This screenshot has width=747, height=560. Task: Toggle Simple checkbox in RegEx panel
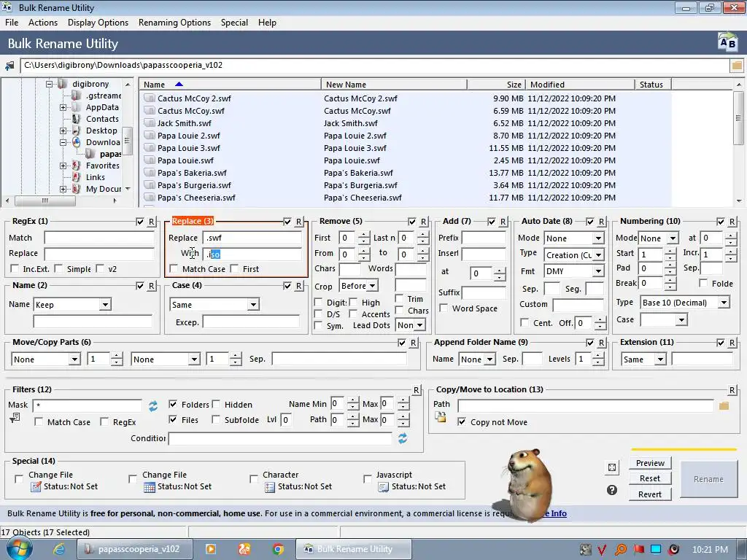58,269
